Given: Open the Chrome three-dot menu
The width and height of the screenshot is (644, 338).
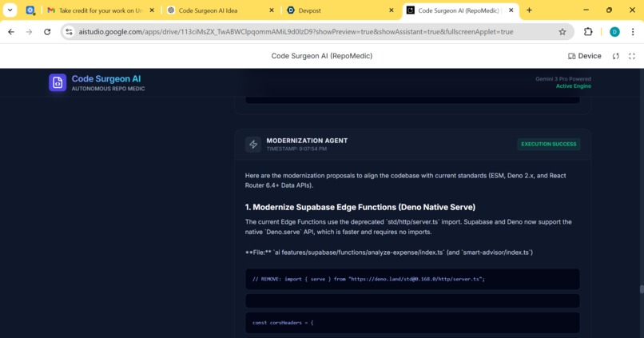Looking at the screenshot, I should 633,32.
